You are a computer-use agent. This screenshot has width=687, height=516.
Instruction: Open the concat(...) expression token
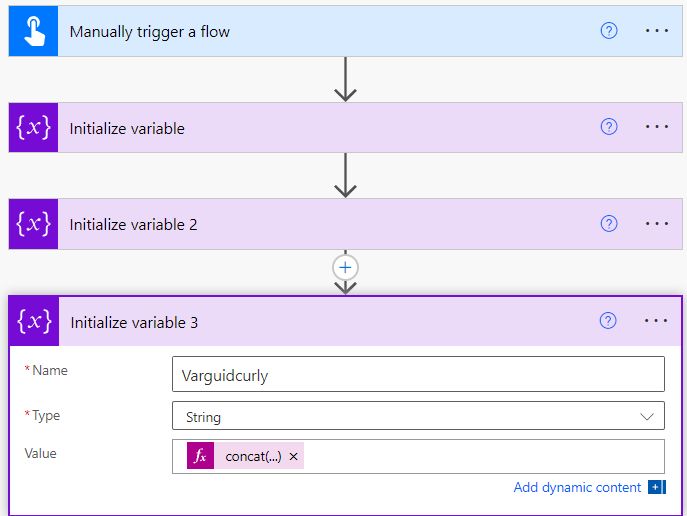253,456
